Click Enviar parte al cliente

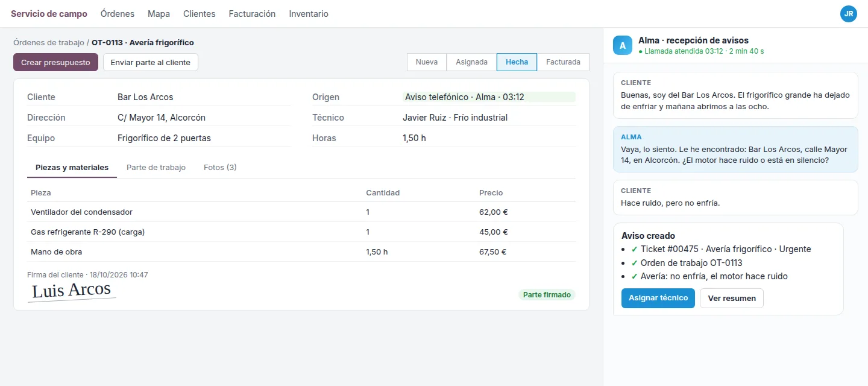(x=151, y=62)
